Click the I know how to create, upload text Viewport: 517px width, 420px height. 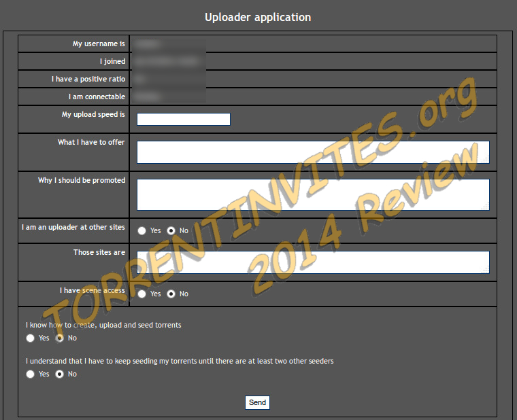click(103, 325)
